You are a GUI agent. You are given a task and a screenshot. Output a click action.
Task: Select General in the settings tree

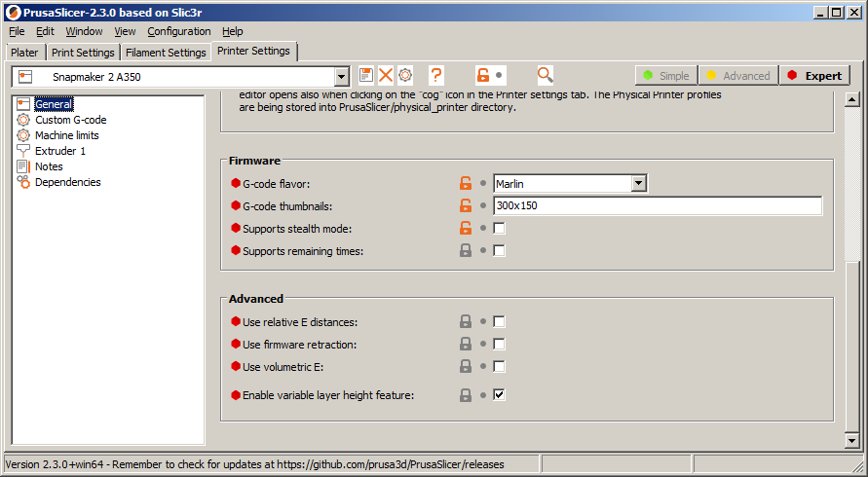[54, 104]
